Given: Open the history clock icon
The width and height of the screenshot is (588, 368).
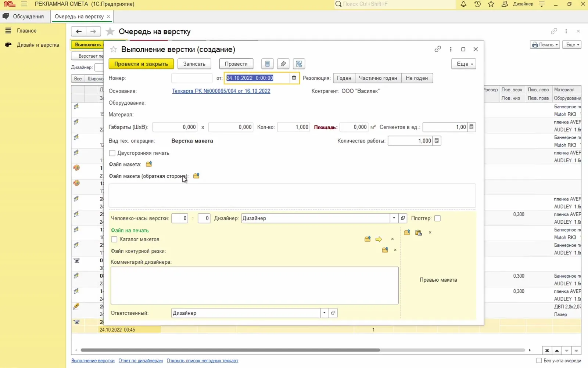Looking at the screenshot, I should pos(477,4).
